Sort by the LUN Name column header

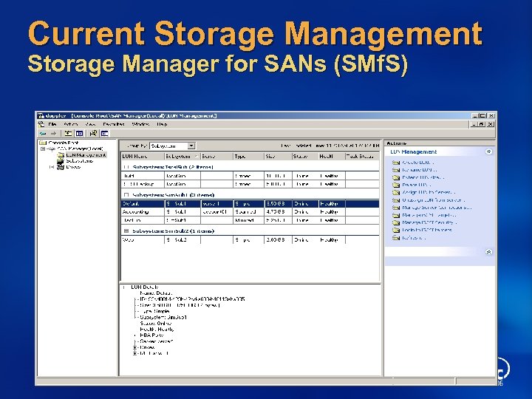click(x=143, y=157)
